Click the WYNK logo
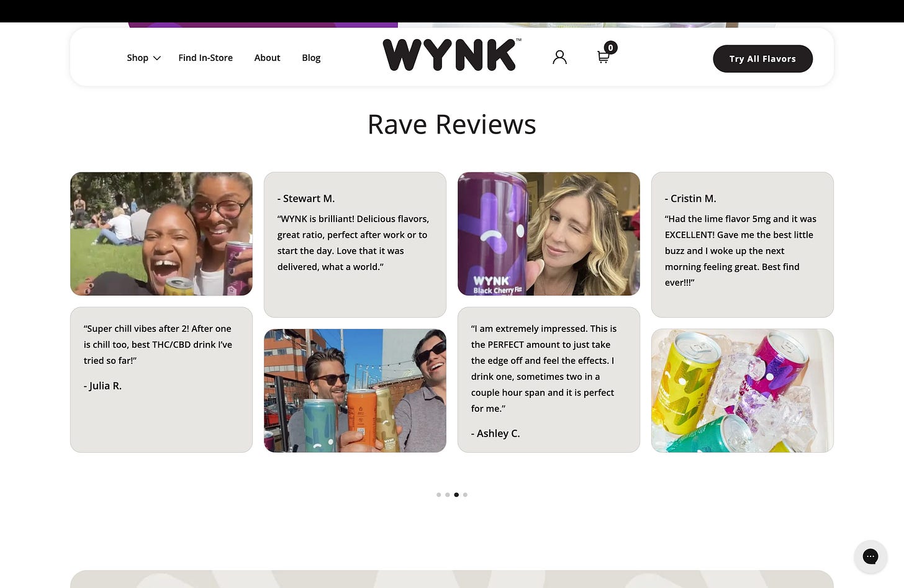This screenshot has width=904, height=588. (x=451, y=55)
